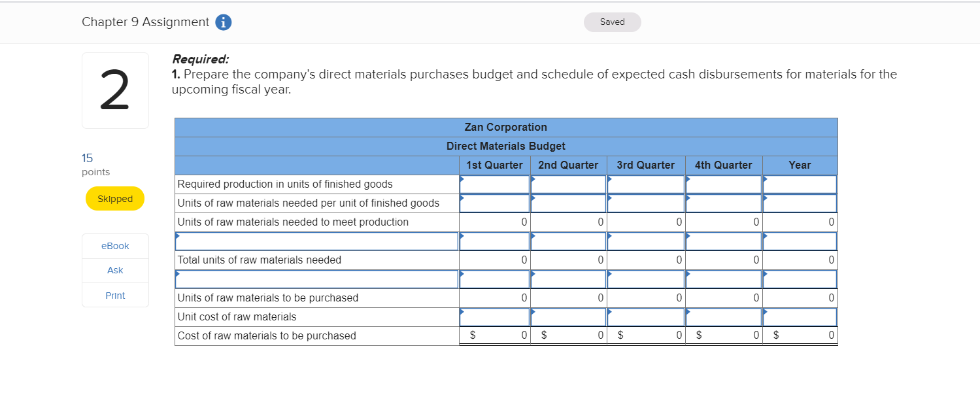The image size is (980, 393).
Task: Click 2nd Quarter unit cost of raw materials cell
Action: [x=568, y=317]
